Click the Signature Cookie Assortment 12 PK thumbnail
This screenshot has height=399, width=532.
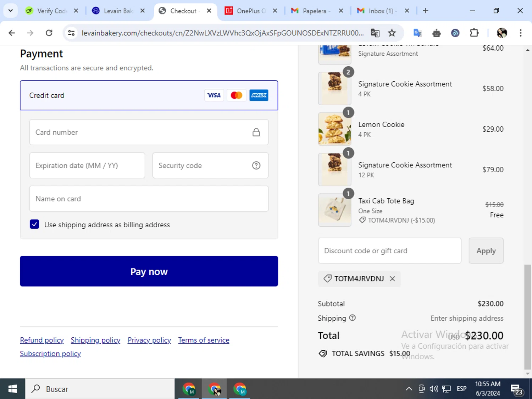[x=335, y=170]
